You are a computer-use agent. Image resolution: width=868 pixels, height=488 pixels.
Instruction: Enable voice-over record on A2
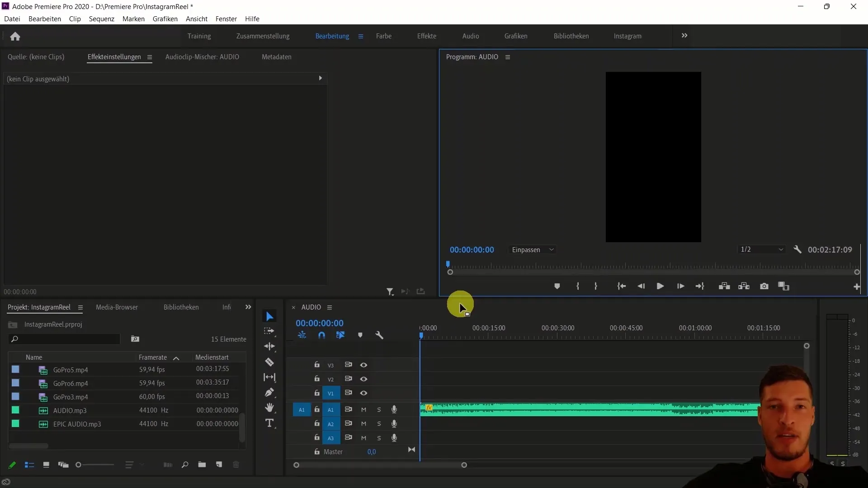[394, 424]
